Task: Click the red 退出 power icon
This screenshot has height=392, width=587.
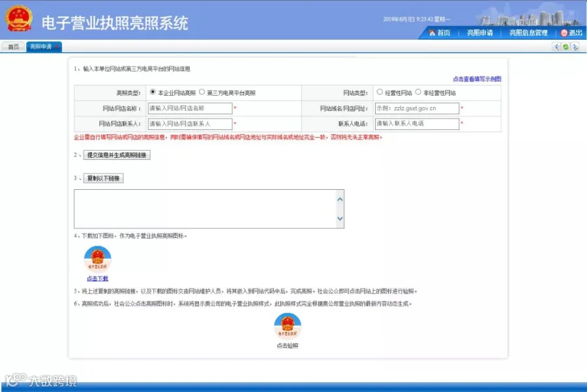Action: pyautogui.click(x=564, y=33)
